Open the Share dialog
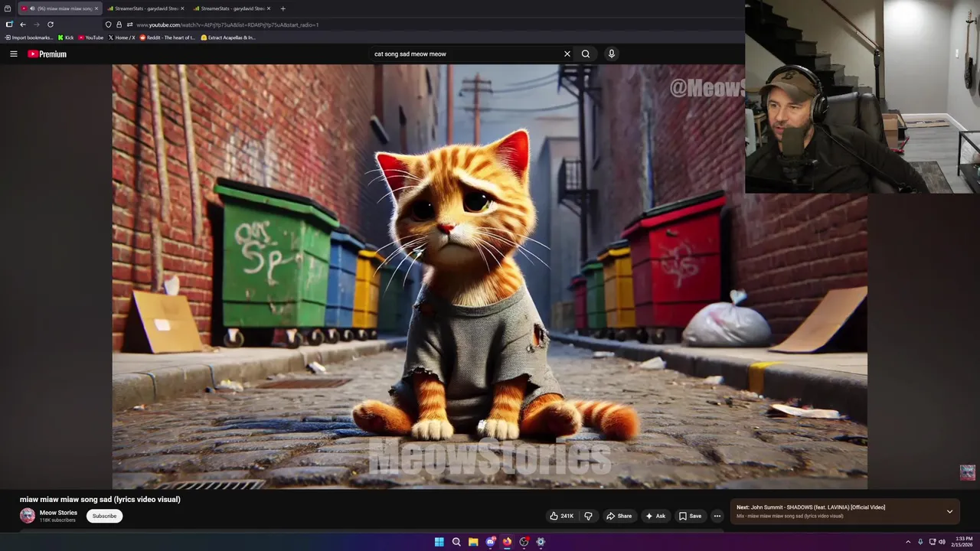This screenshot has width=980, height=551. pos(619,516)
